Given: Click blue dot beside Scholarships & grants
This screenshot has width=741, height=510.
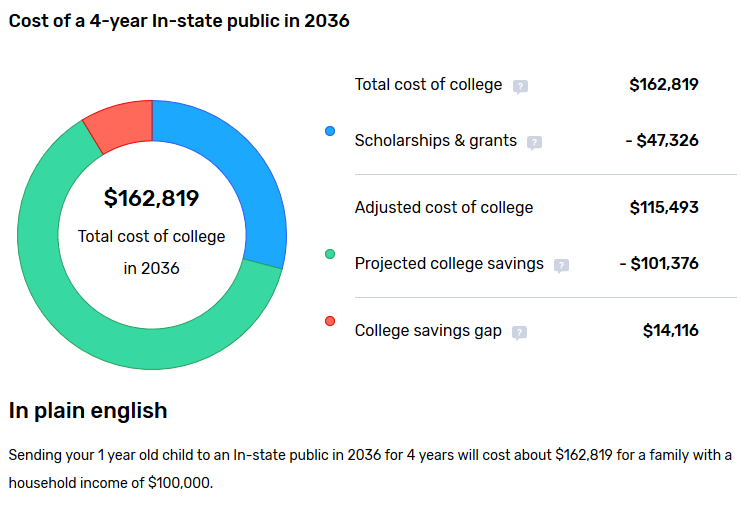Looking at the screenshot, I should (330, 131).
